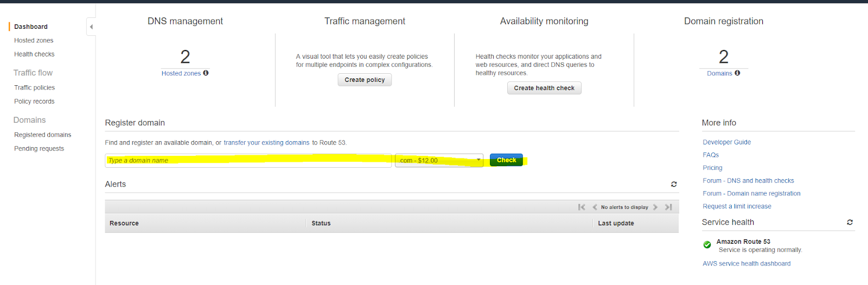Click the Create policy button
The image size is (868, 285).
click(x=365, y=80)
